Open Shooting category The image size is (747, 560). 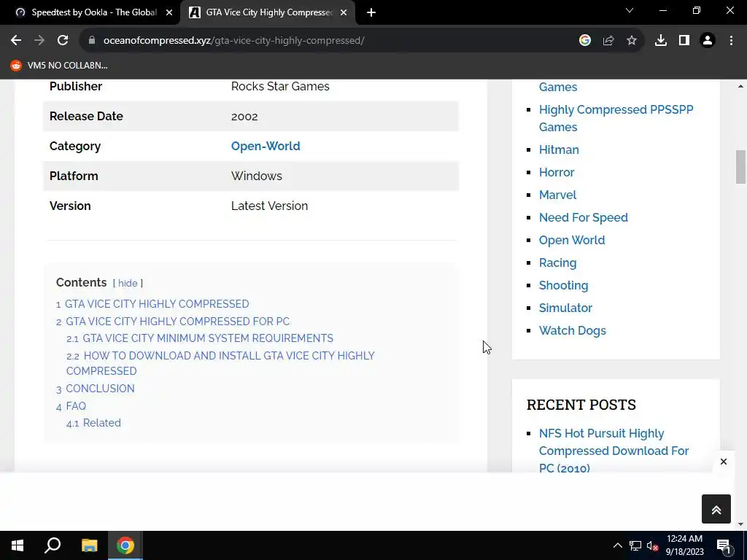pyautogui.click(x=563, y=286)
